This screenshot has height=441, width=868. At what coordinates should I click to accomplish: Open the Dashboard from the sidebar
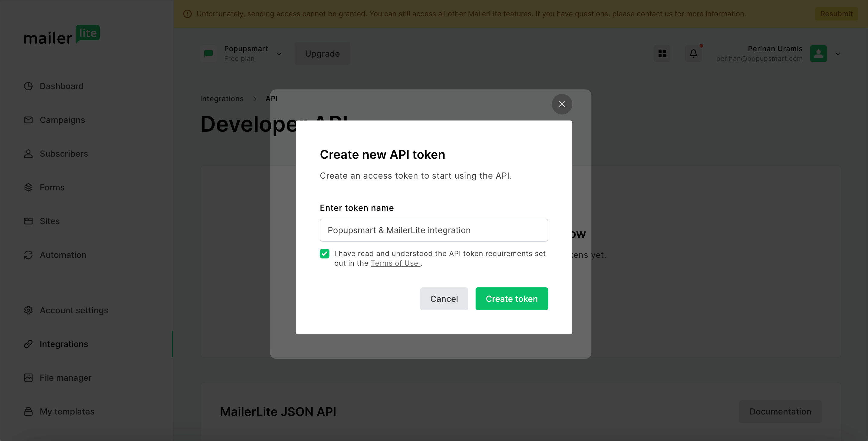(61, 86)
